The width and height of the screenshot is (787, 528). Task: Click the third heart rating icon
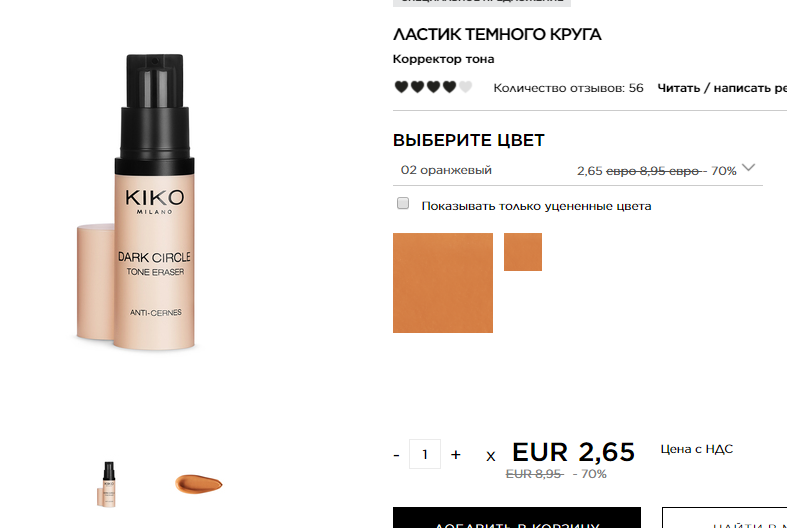point(433,87)
